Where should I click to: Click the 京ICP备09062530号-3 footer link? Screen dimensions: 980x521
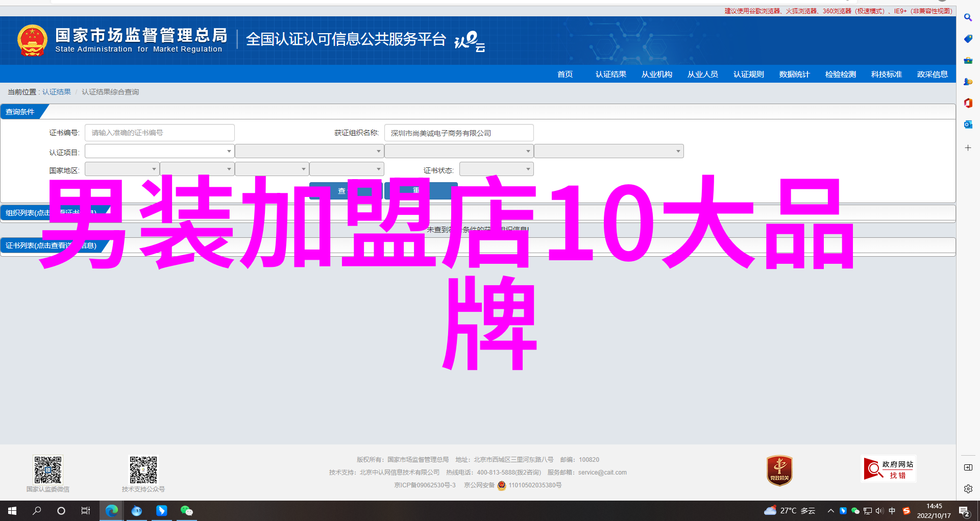(x=425, y=485)
